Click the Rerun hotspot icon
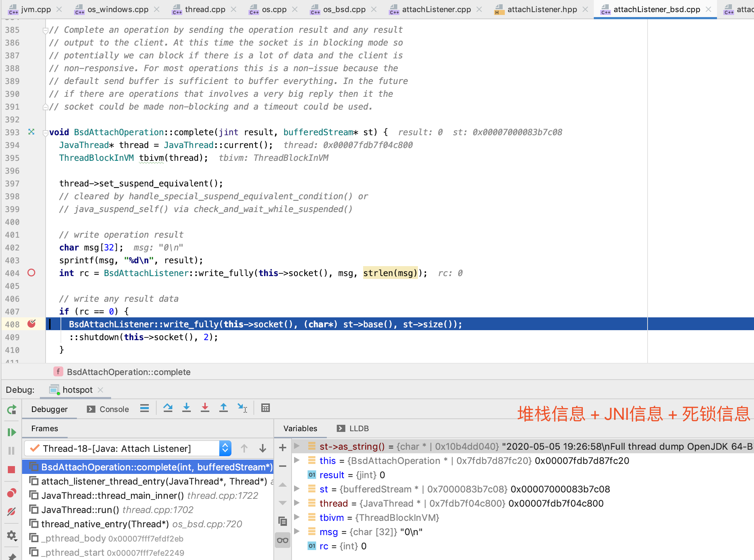Image resolution: width=754 pixels, height=560 pixels. pos(11,410)
